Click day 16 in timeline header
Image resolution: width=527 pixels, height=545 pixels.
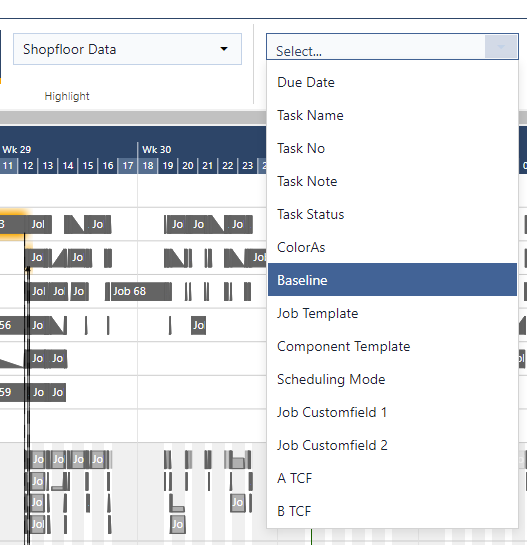pos(108,165)
